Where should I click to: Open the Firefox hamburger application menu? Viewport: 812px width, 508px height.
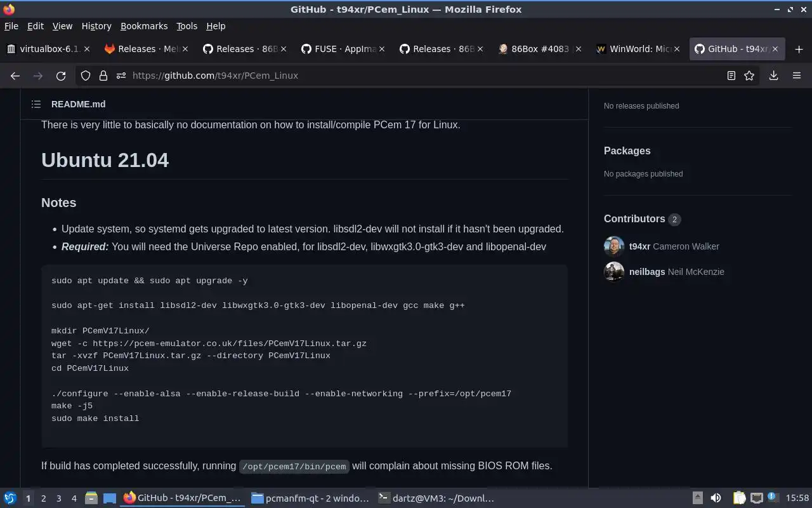(797, 76)
